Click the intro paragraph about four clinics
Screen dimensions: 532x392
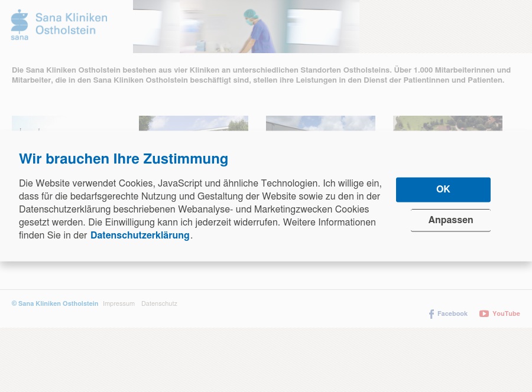(x=260, y=75)
